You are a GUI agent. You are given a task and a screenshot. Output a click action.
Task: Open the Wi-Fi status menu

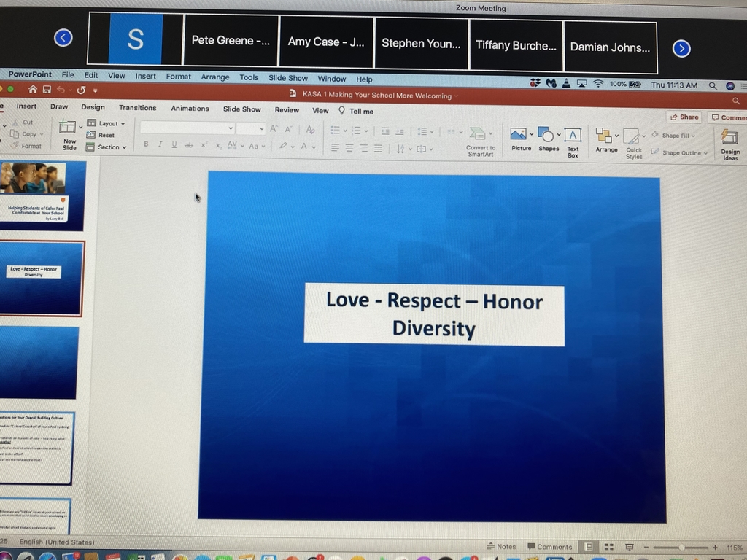point(598,84)
